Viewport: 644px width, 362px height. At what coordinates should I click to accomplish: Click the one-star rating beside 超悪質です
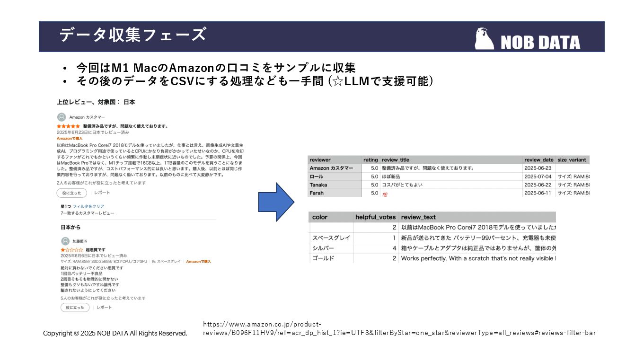(72, 249)
